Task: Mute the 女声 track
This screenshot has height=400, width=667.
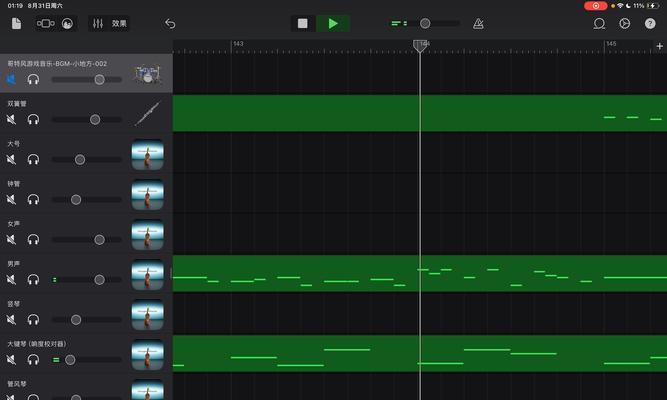Action: click(11, 239)
